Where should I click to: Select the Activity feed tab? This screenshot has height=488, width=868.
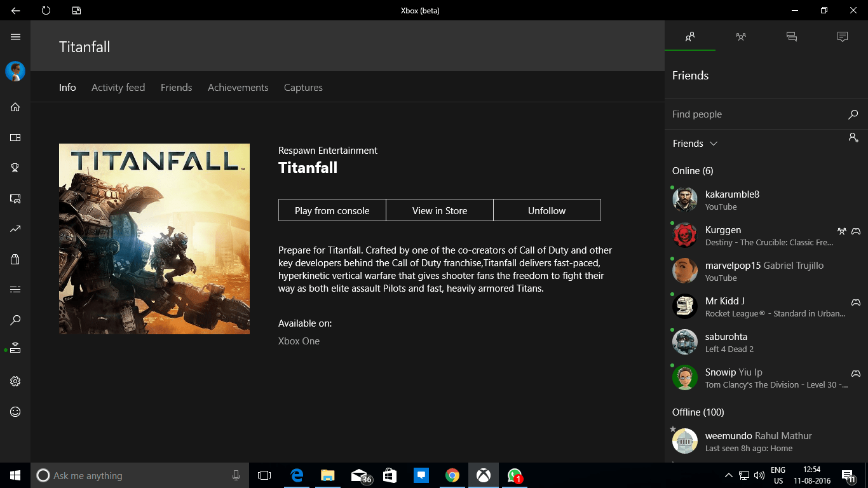pos(118,88)
